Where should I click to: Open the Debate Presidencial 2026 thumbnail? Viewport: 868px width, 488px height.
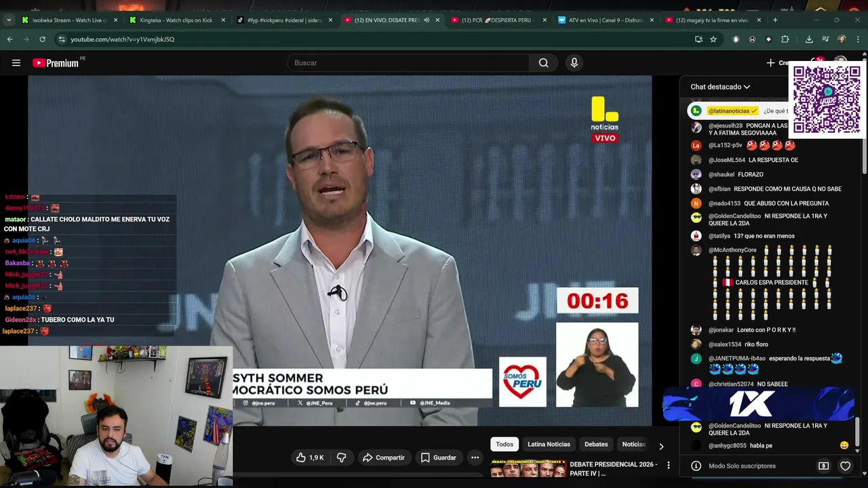point(528,469)
